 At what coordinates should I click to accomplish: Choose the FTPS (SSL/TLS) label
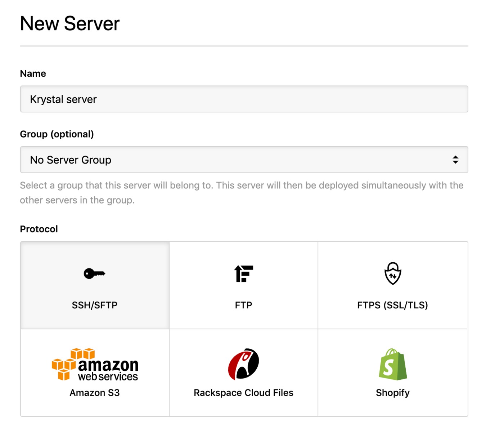click(393, 305)
